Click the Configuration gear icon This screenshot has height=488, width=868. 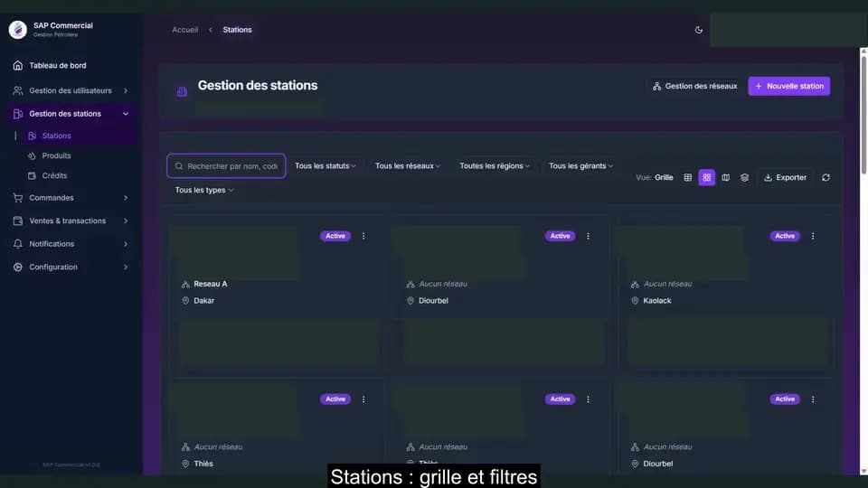coord(18,267)
